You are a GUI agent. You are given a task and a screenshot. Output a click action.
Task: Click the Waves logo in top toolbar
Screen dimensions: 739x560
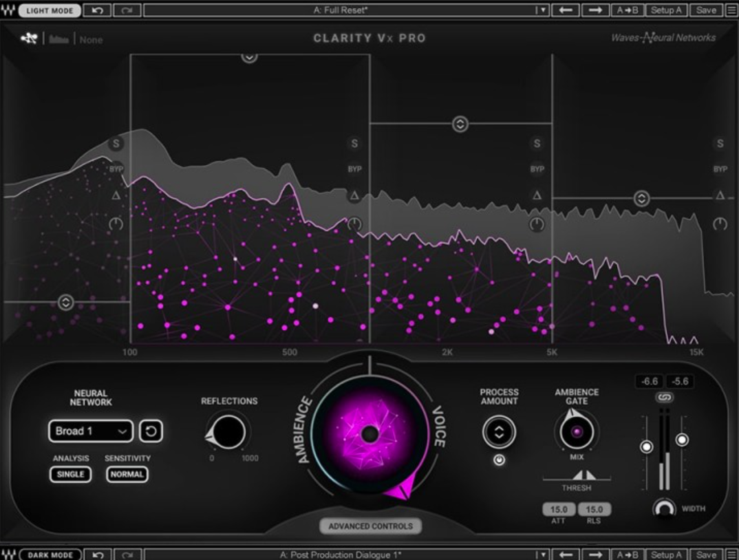coord(8,10)
